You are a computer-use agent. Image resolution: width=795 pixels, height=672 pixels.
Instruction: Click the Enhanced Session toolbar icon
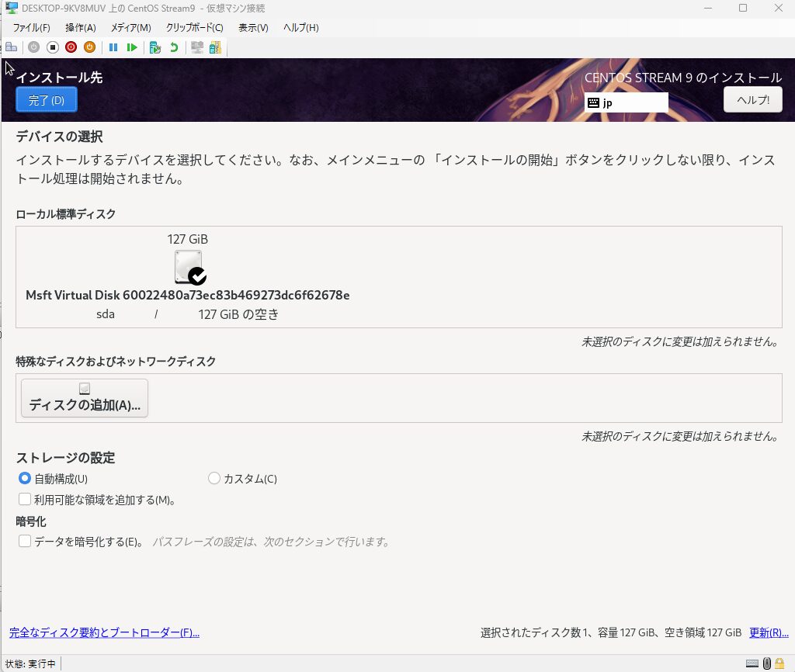pyautogui.click(x=197, y=47)
